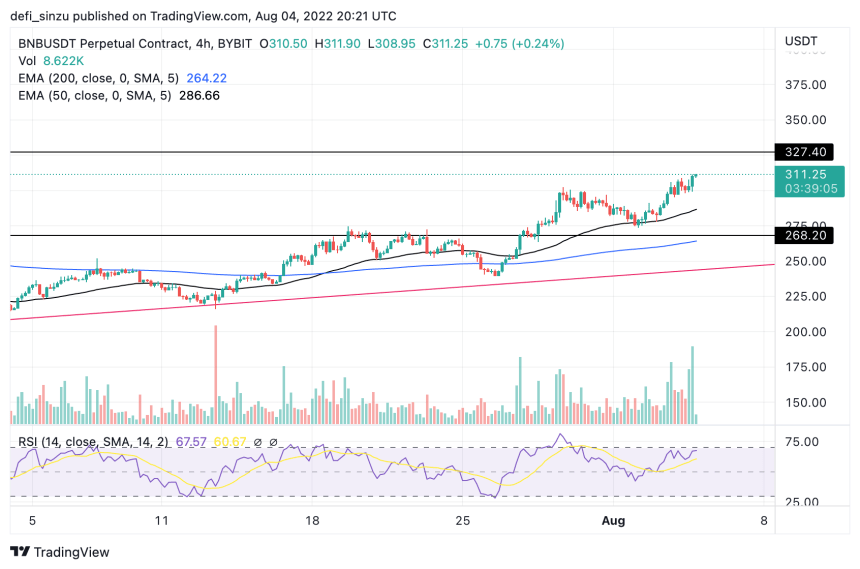The image size is (860, 569).
Task: Select the EMA 200 indicator legend
Action: pyautogui.click(x=122, y=78)
